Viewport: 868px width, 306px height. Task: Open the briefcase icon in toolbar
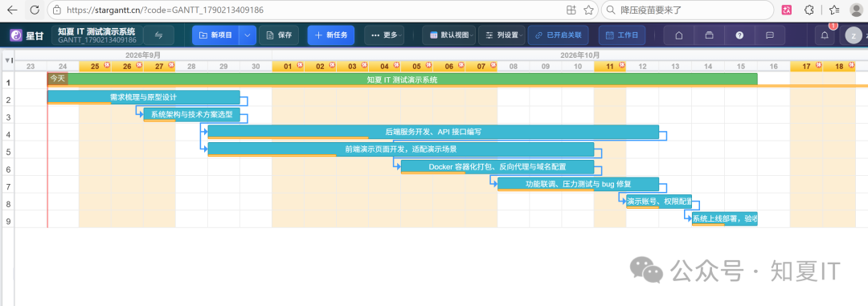coord(709,35)
